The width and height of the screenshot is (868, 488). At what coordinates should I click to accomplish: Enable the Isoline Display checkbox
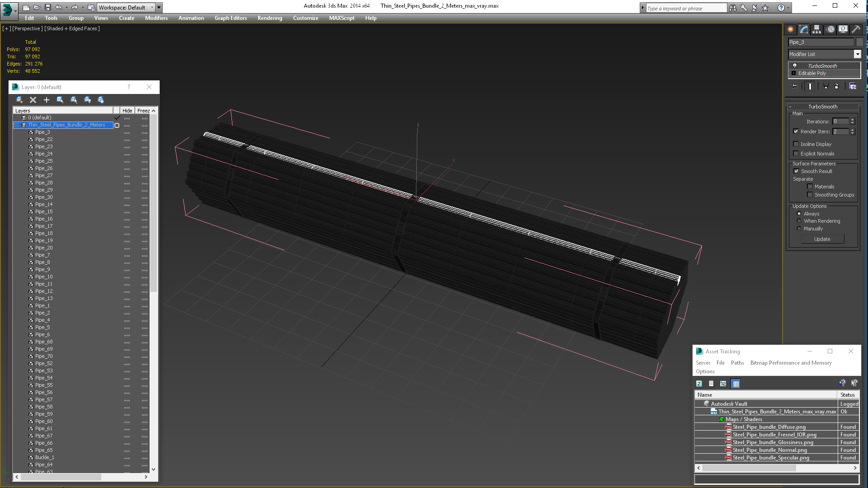[x=796, y=144]
